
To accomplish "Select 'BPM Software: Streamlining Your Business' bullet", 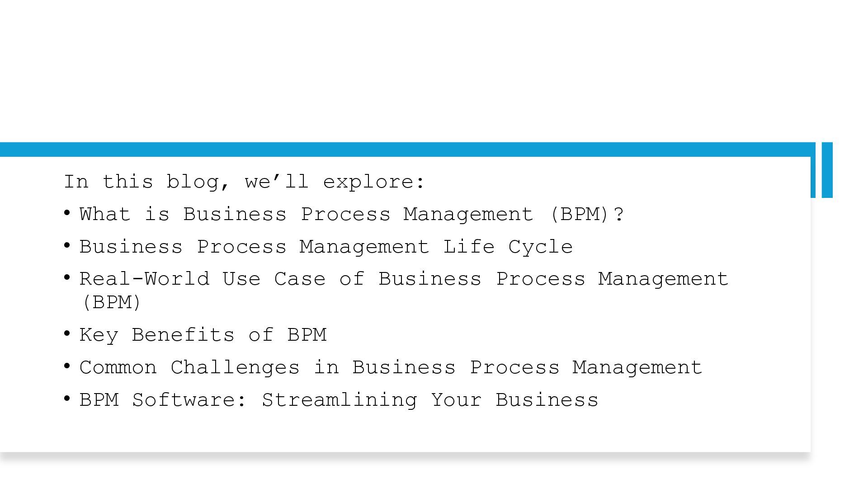I will coord(339,400).
